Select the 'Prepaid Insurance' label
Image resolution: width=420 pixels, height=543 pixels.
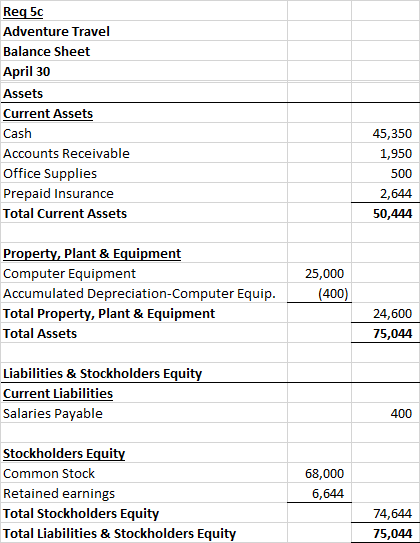tap(58, 194)
